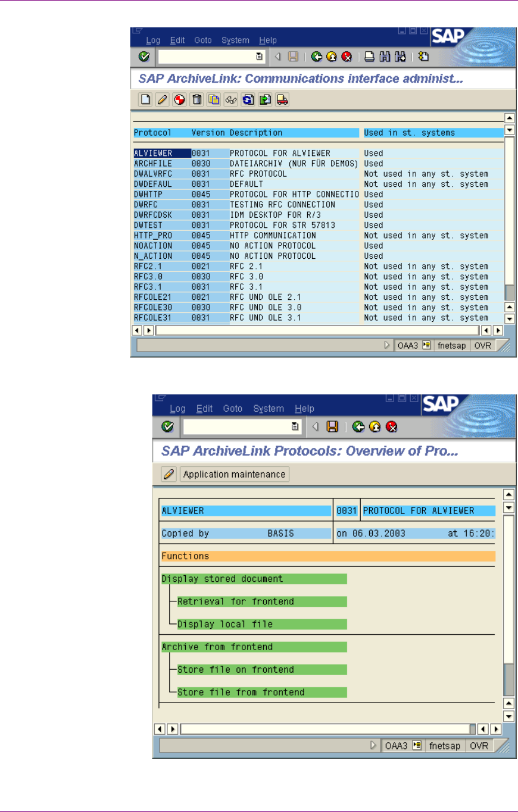This screenshot has width=518, height=812.
Task: Click the blue refresh-arrows icon in the Communications interface window
Action: tap(248, 100)
